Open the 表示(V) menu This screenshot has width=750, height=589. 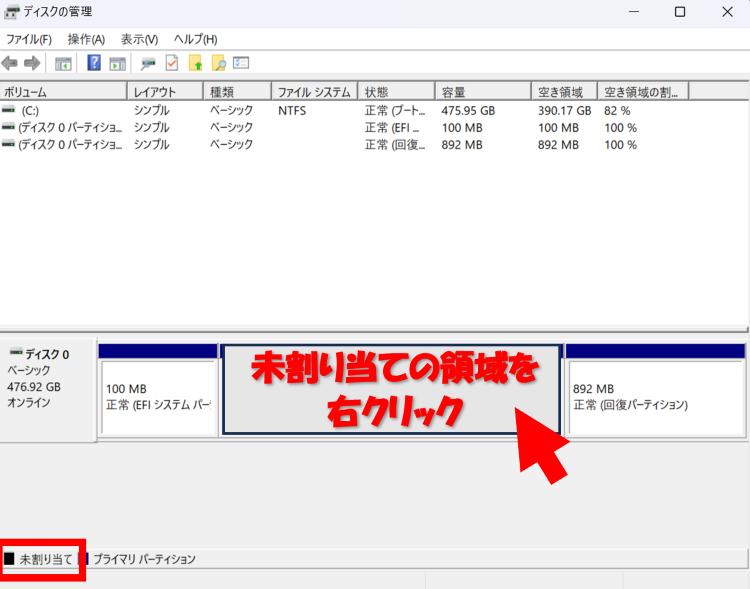pyautogui.click(x=139, y=39)
